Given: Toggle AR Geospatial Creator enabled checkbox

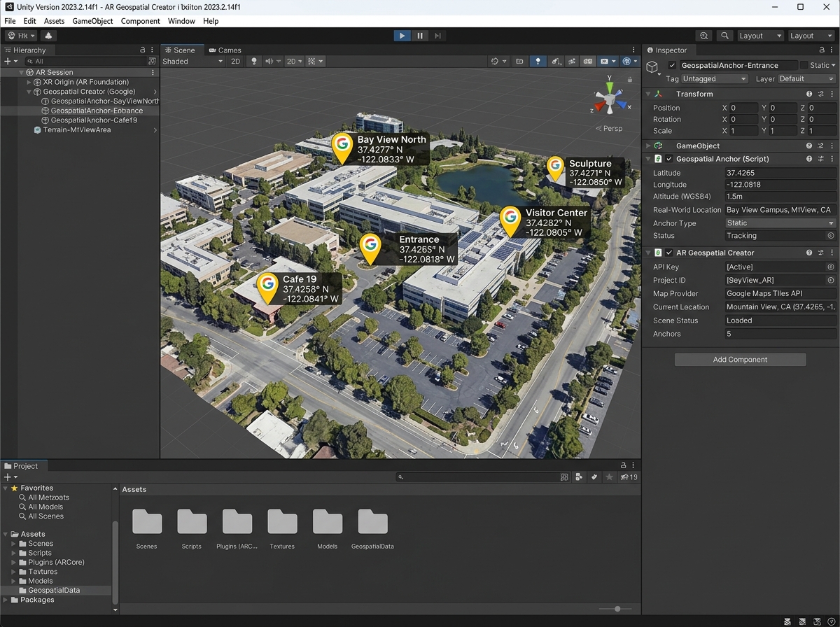Looking at the screenshot, I should click(669, 253).
